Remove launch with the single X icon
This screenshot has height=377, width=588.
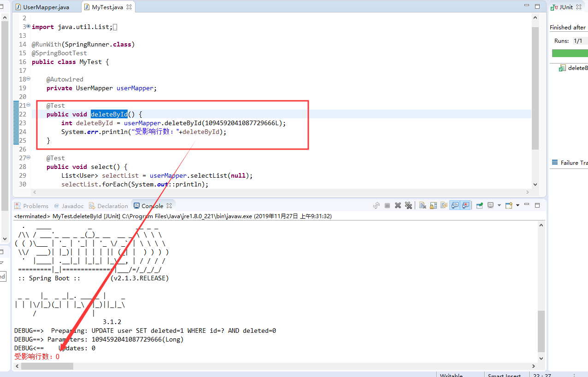coord(398,206)
